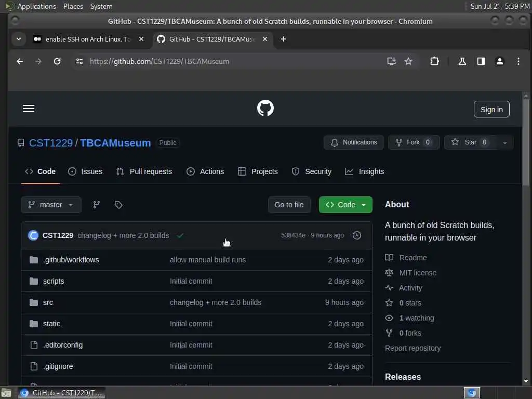Open the Issues tab
This screenshot has width=532, height=399.
(85, 171)
